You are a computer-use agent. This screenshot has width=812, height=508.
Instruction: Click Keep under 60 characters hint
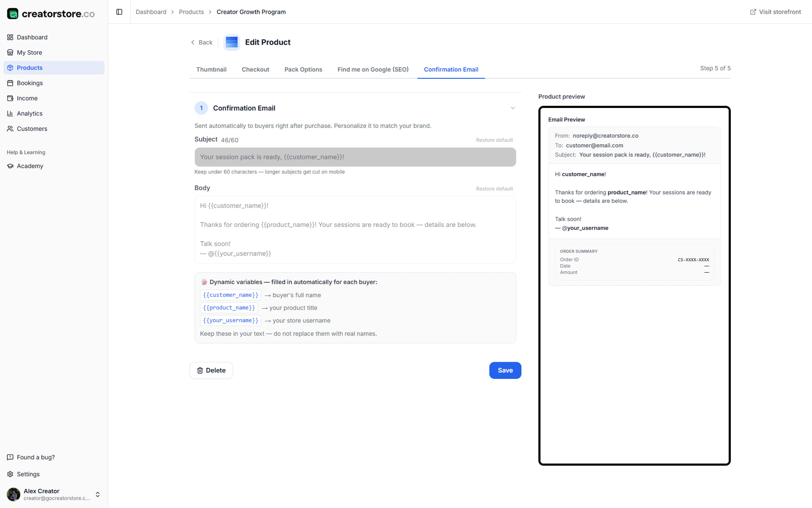(x=269, y=172)
